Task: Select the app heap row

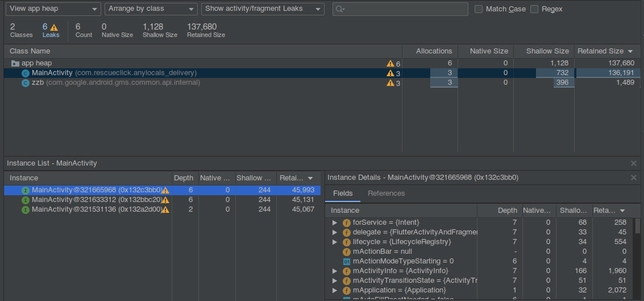Action: [322, 63]
